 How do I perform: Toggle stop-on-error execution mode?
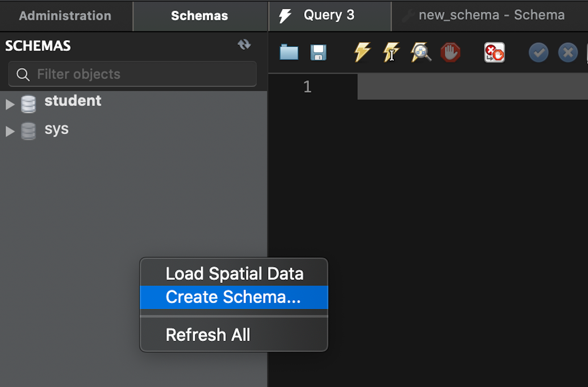tap(494, 53)
